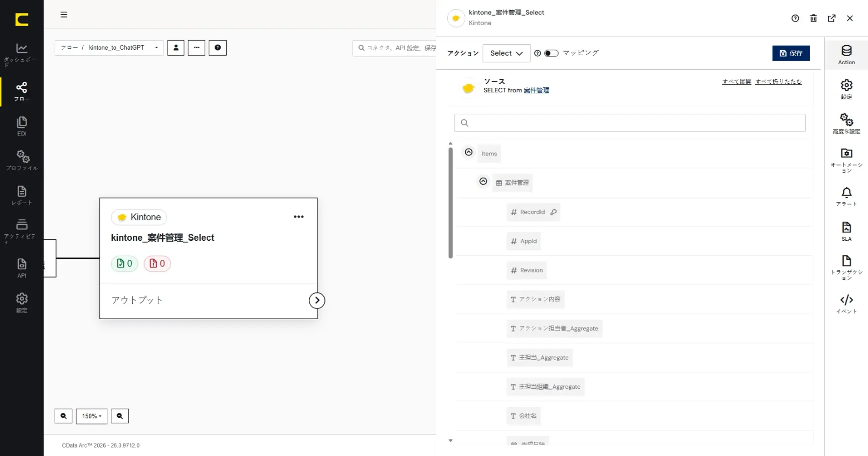Select the AppId column
Viewport: 868px width, 456px height.
[x=524, y=241]
